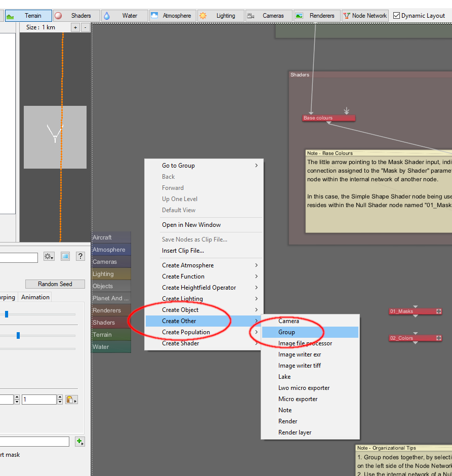This screenshot has height=476, width=452.
Task: Select Image file processor entry
Action: [x=310, y=343]
